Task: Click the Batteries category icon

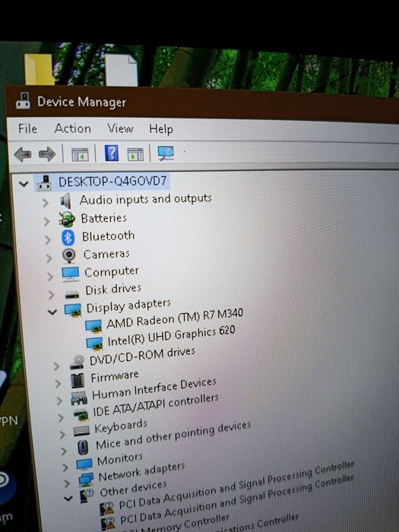Action: tap(67, 219)
